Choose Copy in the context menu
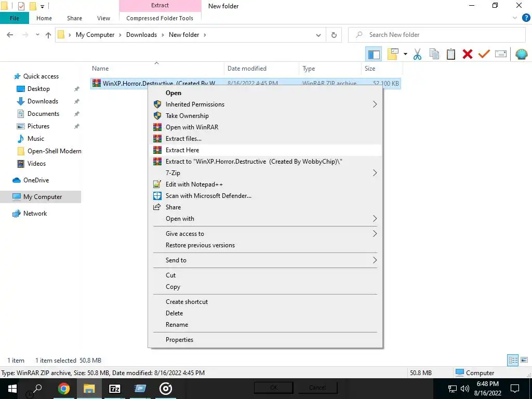This screenshot has width=532, height=399. pos(265,287)
